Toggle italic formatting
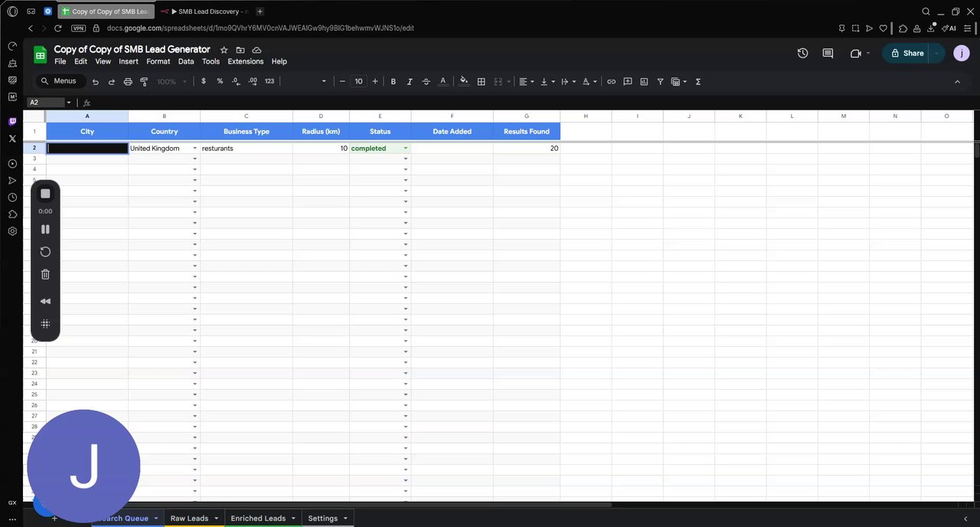The image size is (980, 527). (410, 81)
